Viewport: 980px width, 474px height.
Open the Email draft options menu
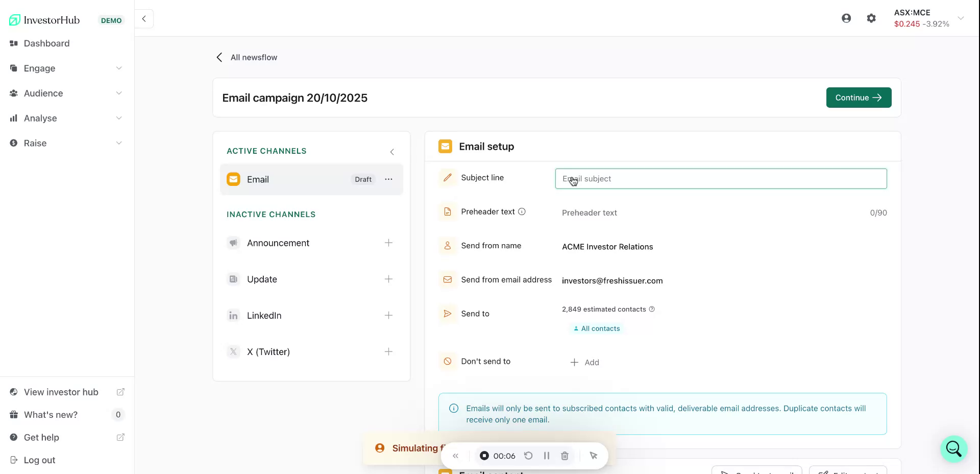tap(389, 179)
